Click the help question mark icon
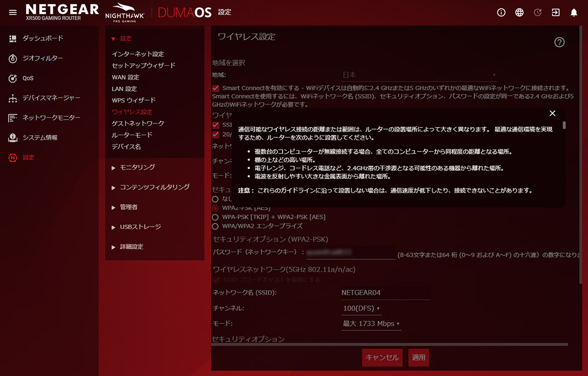Screen dimensions: 588x376 click(x=559, y=42)
